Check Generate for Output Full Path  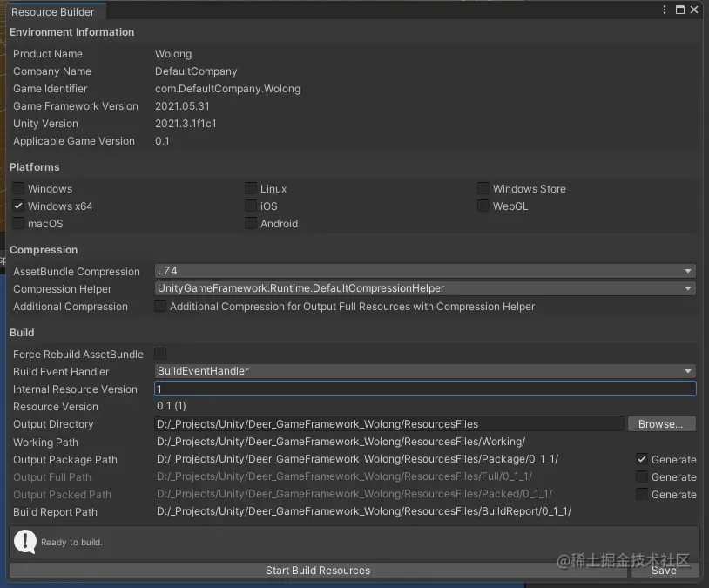642,476
